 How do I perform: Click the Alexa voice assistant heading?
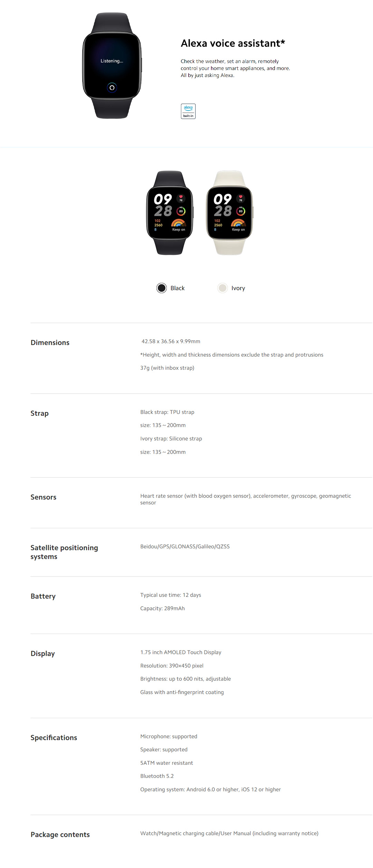click(233, 44)
